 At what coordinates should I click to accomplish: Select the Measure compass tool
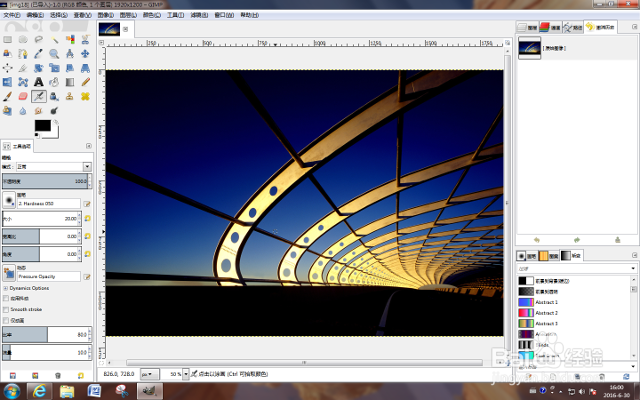70,54
